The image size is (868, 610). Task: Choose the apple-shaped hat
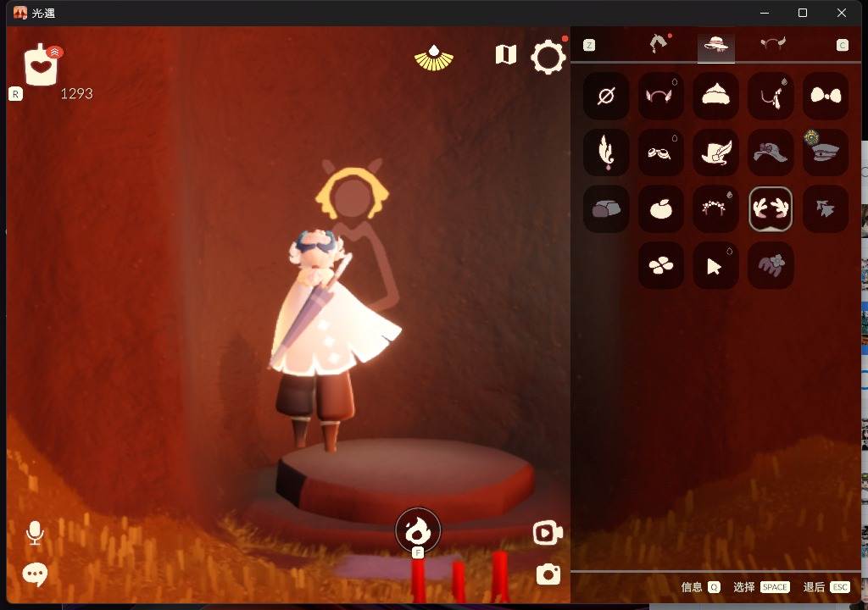(660, 208)
